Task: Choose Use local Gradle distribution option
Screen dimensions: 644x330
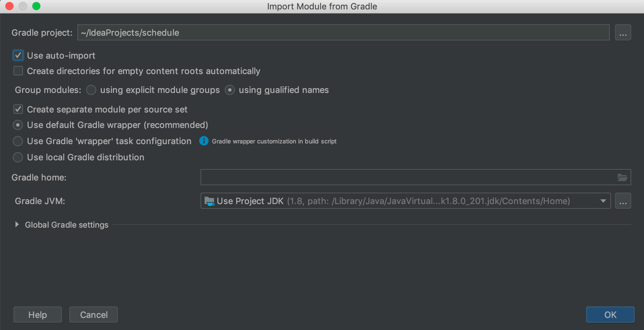Action: tap(18, 157)
